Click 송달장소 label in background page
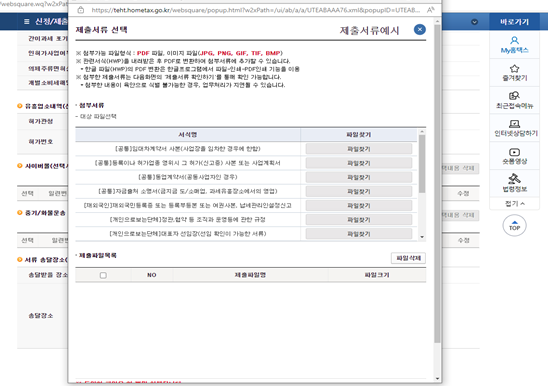 tap(41, 316)
